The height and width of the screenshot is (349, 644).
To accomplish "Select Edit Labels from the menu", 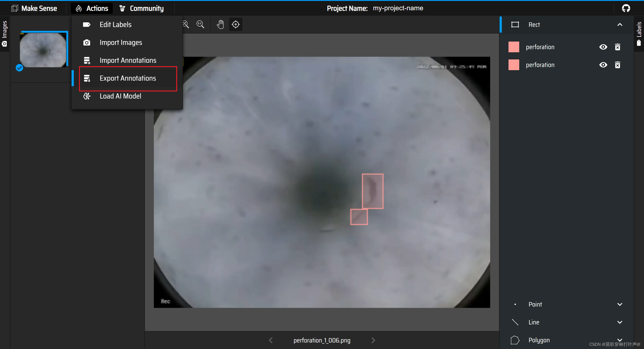I will [x=127, y=25].
